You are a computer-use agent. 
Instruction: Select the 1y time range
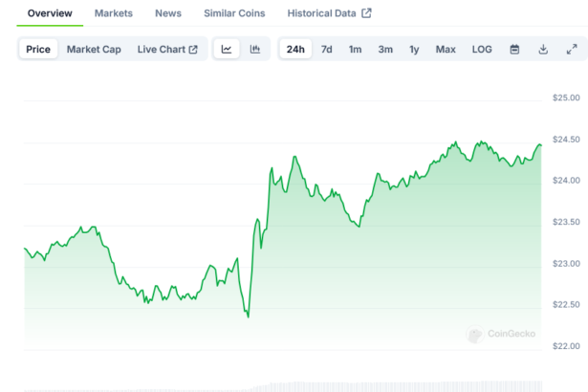tap(414, 50)
